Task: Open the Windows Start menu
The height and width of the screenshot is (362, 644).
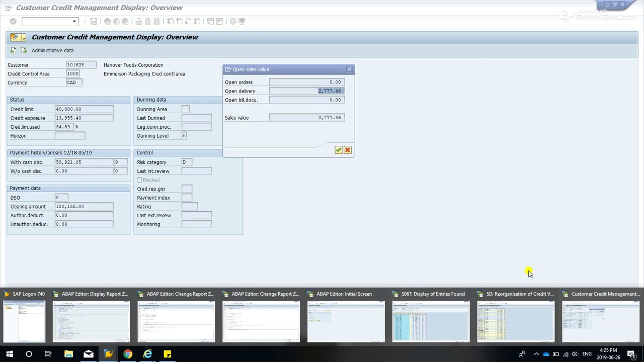Action: click(9, 354)
